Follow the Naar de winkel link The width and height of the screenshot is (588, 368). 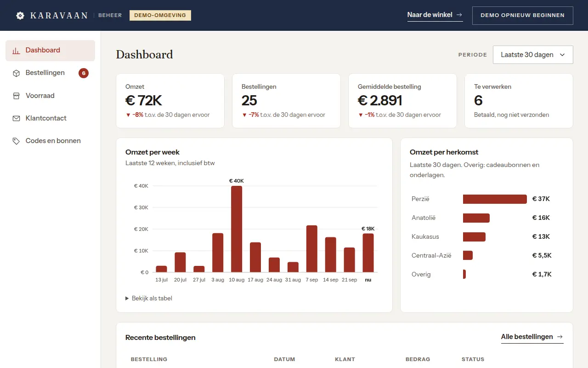(435, 15)
